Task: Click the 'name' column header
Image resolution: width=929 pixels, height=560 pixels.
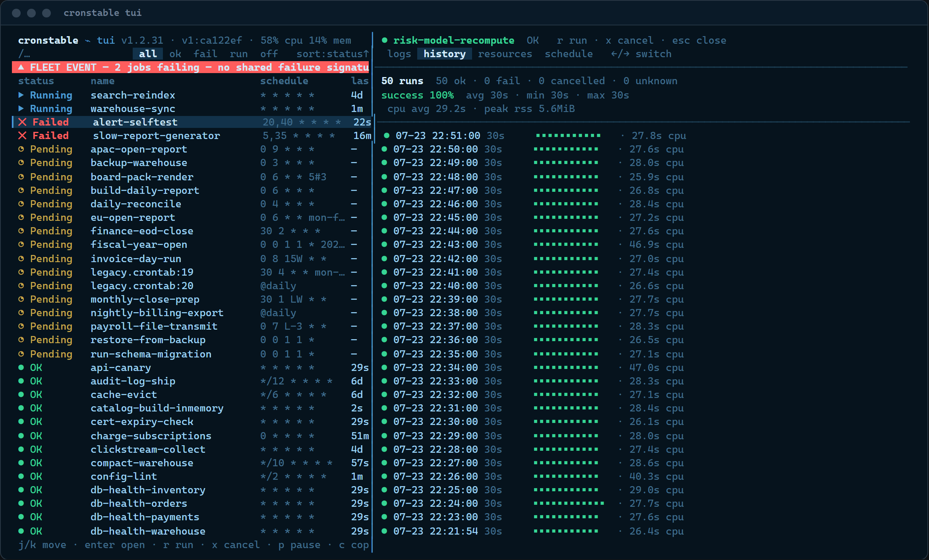Action: (x=103, y=81)
